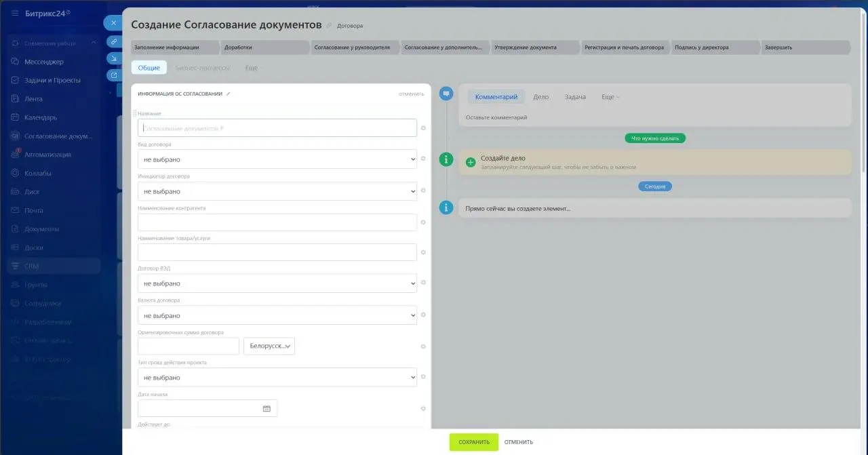This screenshot has height=455, width=868.
Task: Click the gear icon beside Вид договора
Action: coord(423,159)
